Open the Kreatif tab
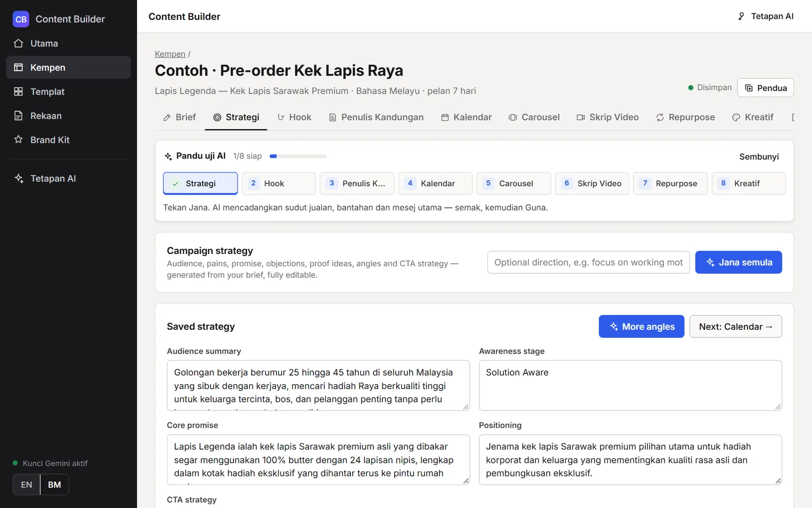This screenshot has width=812, height=508. pyautogui.click(x=753, y=117)
